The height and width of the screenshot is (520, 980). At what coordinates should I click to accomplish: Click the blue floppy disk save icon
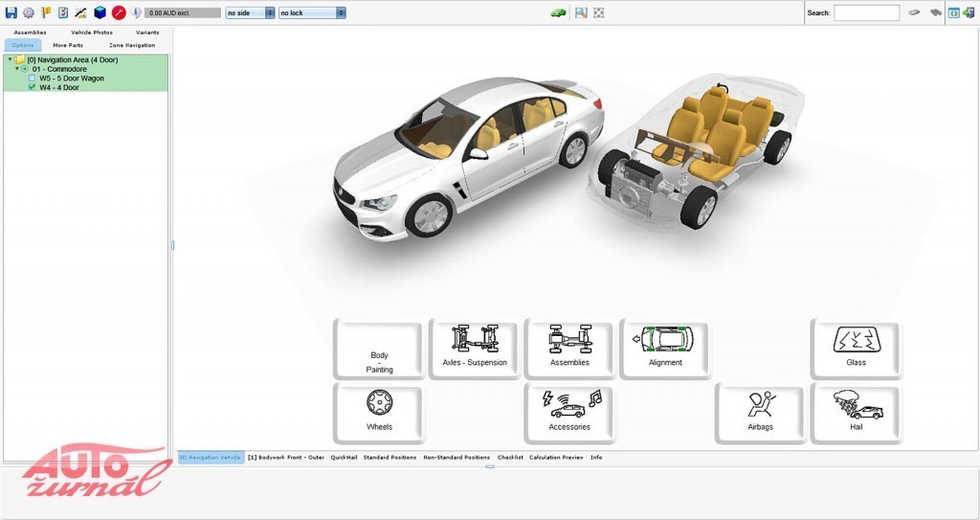click(11, 12)
